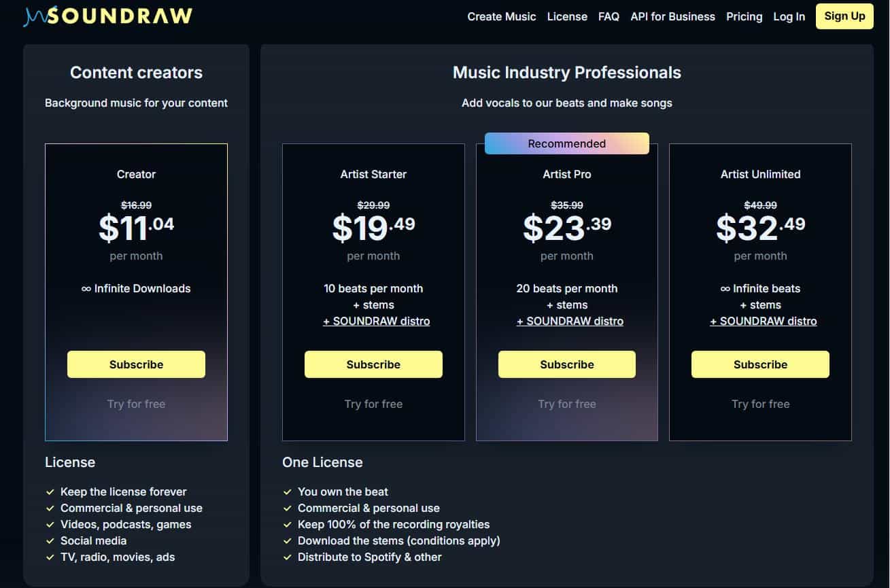Screen dimensions: 890x588
Task: Open API for Business link
Action: [x=672, y=16]
